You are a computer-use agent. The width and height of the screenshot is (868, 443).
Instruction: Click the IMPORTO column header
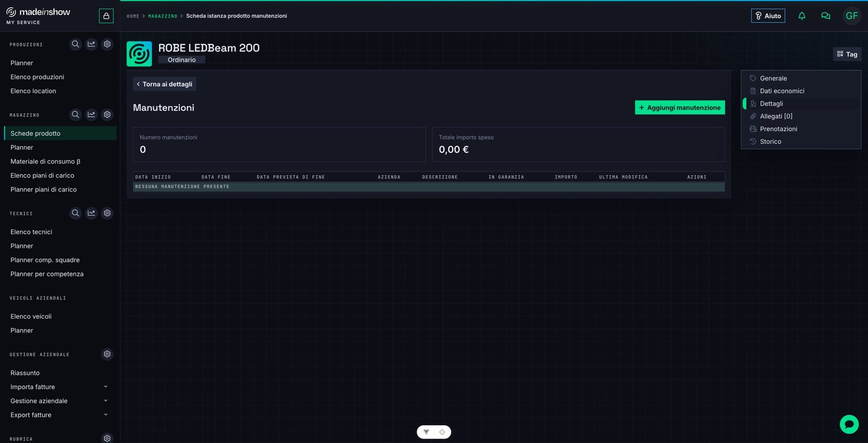coord(566,177)
